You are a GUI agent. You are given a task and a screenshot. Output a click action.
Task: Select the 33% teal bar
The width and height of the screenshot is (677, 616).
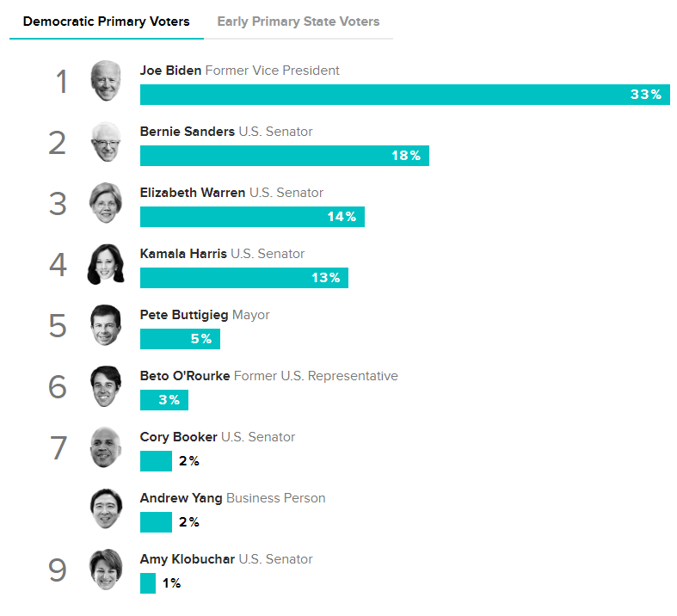point(404,95)
